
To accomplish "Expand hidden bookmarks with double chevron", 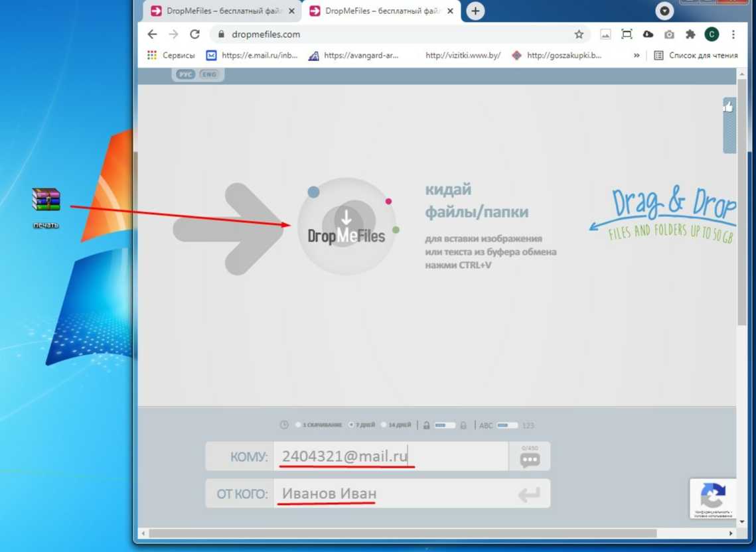I will point(637,56).
